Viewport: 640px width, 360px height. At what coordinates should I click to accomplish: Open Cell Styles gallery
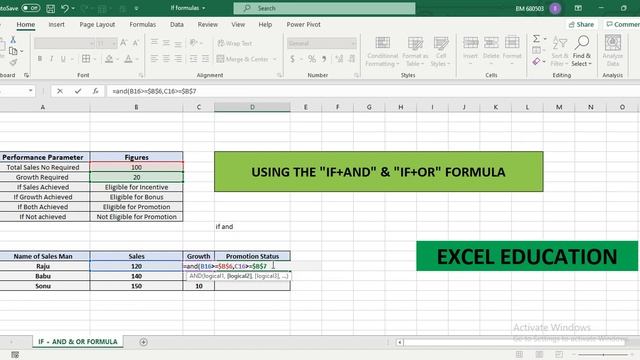[441, 51]
